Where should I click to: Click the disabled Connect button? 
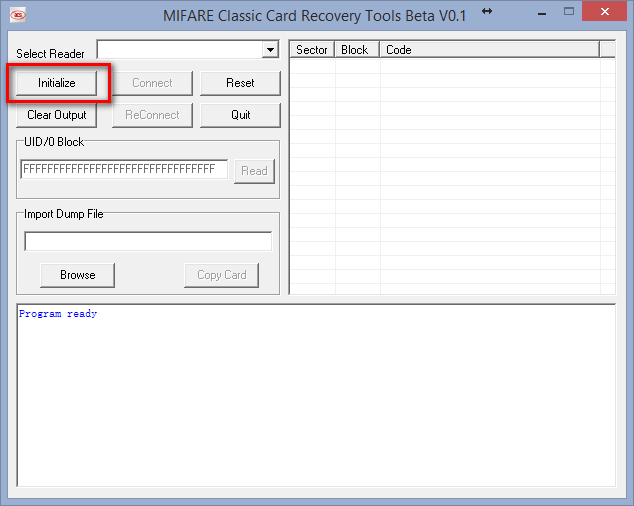(152, 83)
